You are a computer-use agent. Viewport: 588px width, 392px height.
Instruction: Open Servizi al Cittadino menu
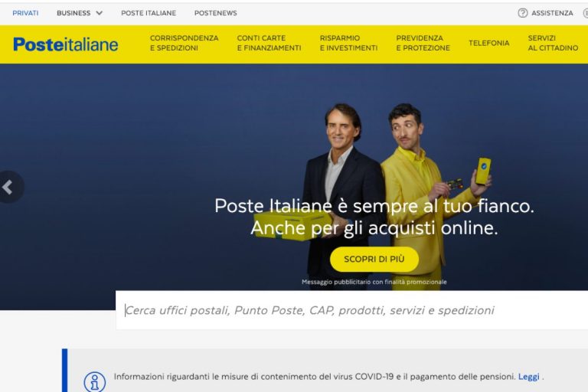(553, 43)
